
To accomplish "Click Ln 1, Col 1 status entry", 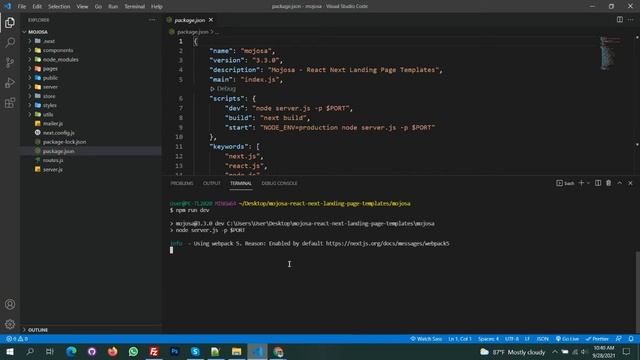I will click(x=460, y=339).
